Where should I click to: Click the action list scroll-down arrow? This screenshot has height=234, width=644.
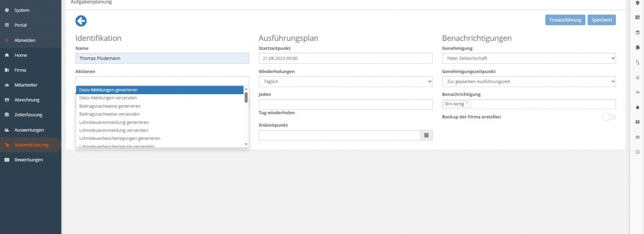coord(246,144)
